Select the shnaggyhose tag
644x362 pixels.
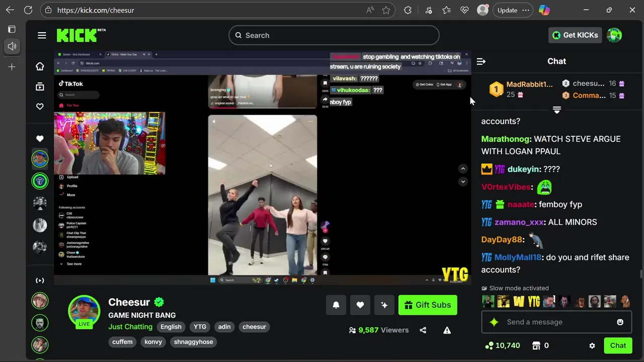[x=194, y=342]
